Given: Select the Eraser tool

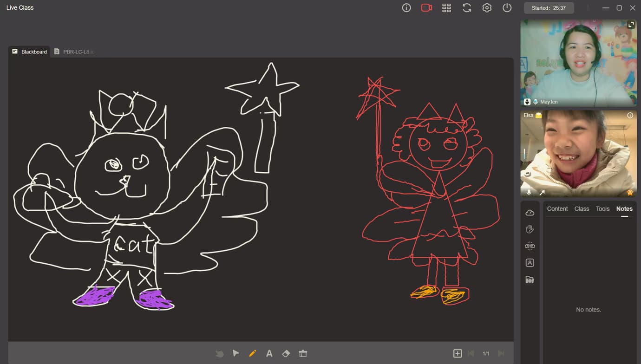Looking at the screenshot, I should [286, 353].
